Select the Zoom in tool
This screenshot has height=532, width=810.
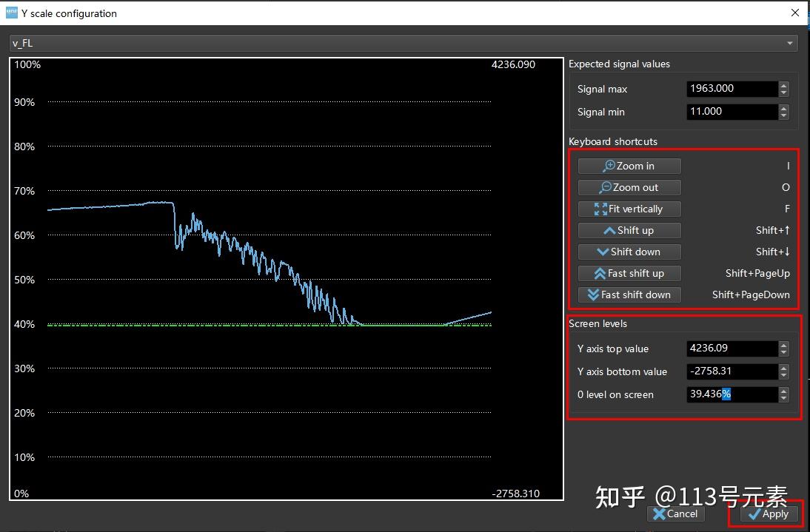[629, 166]
